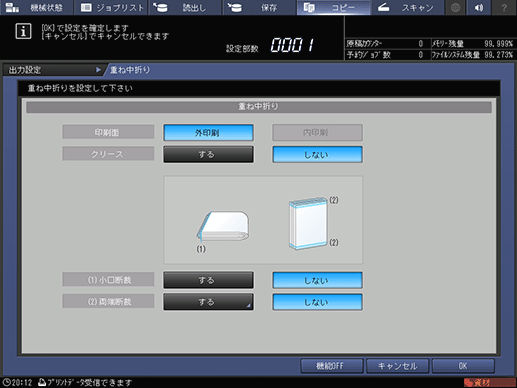Click the 機能OFF button

pyautogui.click(x=332, y=366)
